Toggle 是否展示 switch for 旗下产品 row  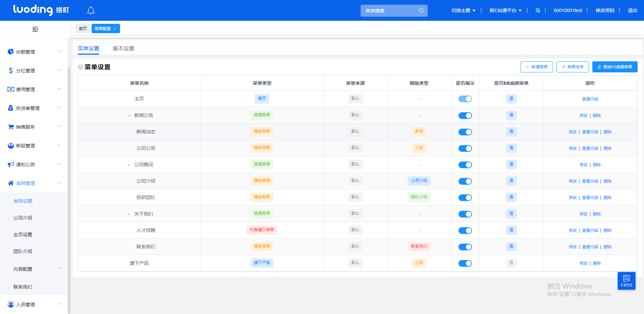465,263
